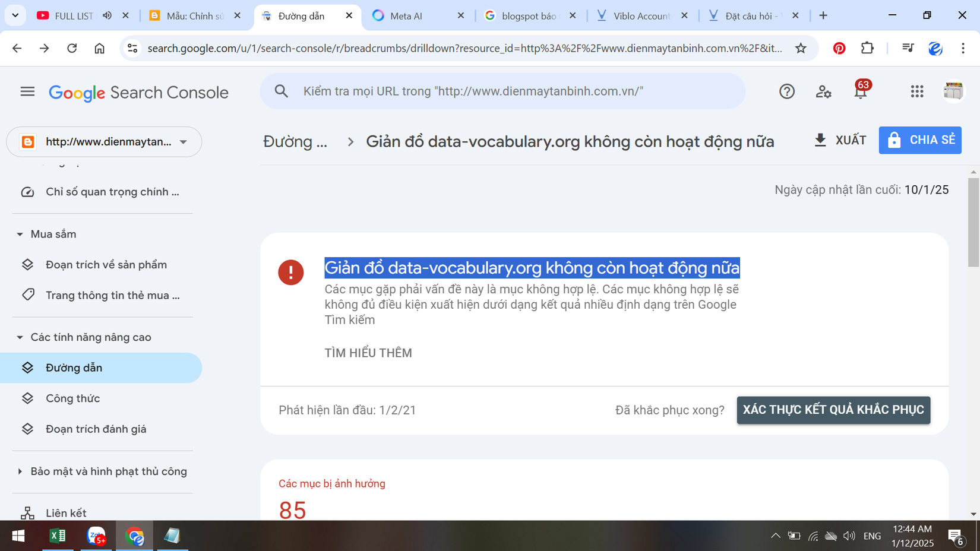
Task: Open the Help question mark icon
Action: click(787, 91)
